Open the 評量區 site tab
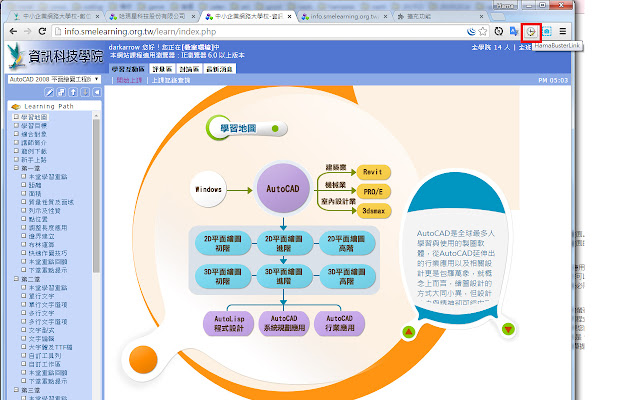Image resolution: width=640 pixels, height=400 pixels. click(x=162, y=69)
